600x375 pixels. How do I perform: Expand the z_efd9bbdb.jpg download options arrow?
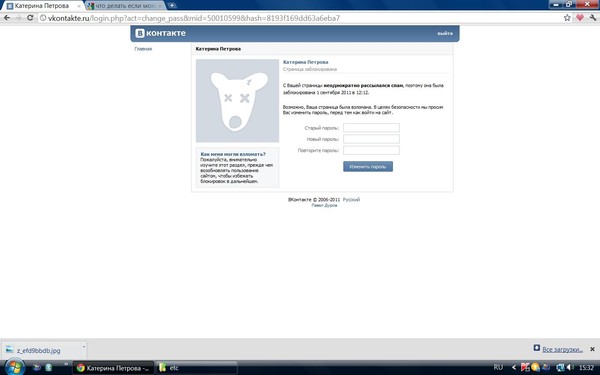coord(84,347)
